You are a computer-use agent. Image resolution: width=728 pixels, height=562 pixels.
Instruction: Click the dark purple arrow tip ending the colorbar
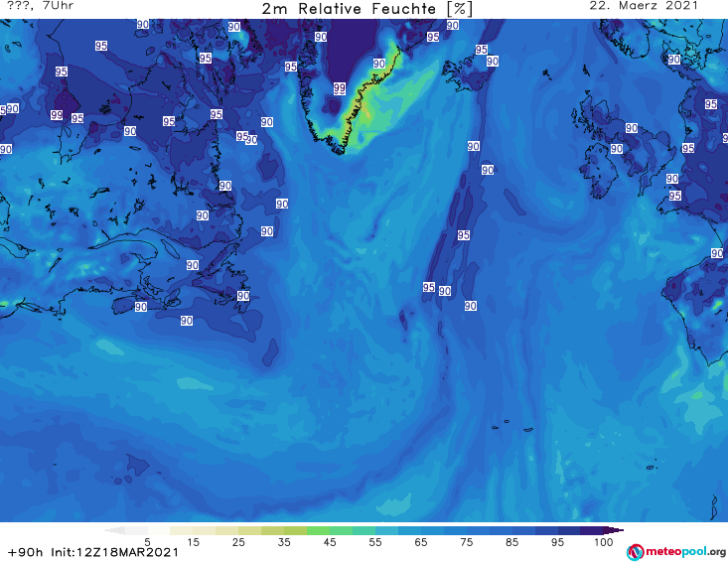[x=616, y=530]
